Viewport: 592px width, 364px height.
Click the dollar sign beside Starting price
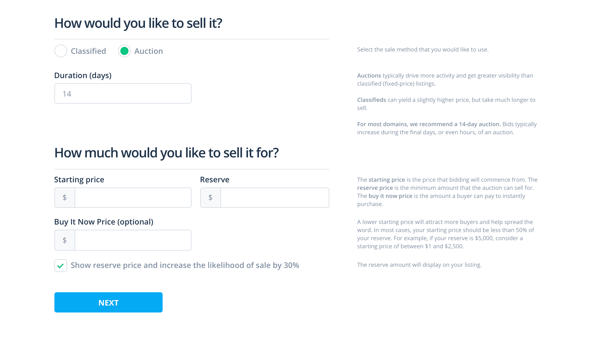65,197
